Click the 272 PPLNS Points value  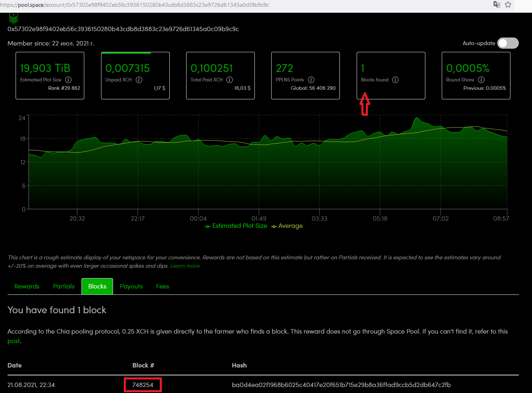coord(284,68)
